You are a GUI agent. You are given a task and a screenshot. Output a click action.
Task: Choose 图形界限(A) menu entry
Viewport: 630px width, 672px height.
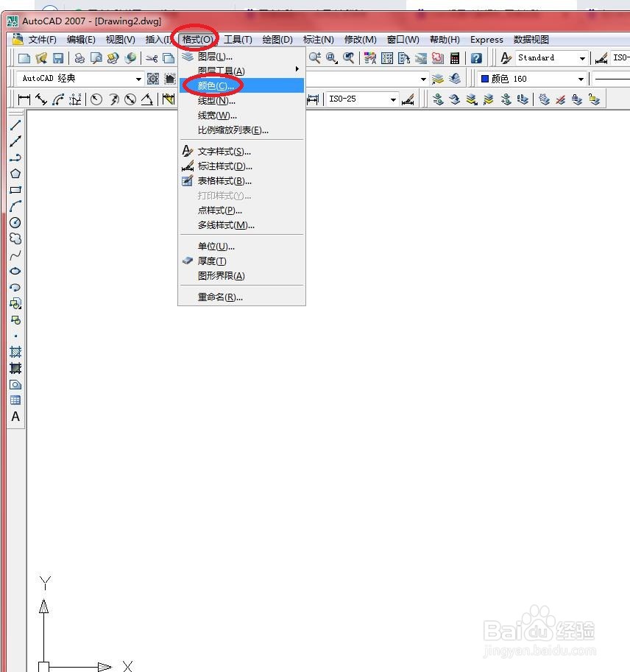point(242,275)
